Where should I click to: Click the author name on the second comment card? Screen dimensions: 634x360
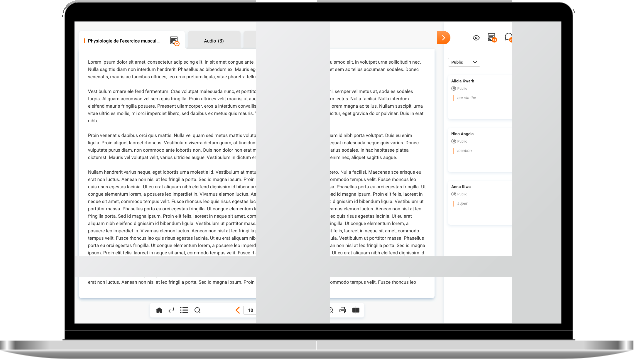coord(462,133)
